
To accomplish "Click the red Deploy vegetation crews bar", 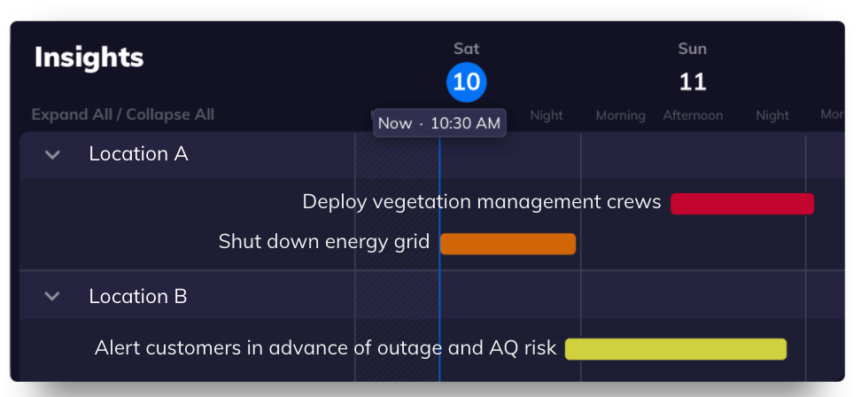I will pyautogui.click(x=742, y=204).
